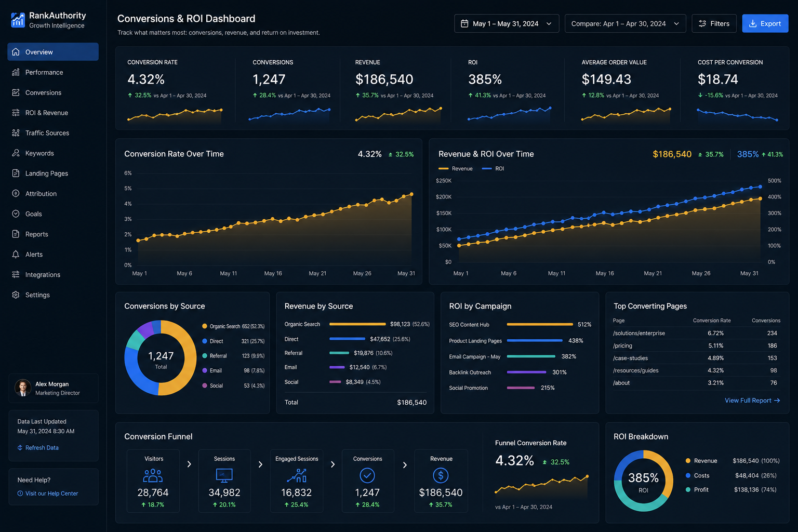Screen dimensions: 798x532
Task: Click the Backlink Outreach campaign label
Action: (x=470, y=373)
